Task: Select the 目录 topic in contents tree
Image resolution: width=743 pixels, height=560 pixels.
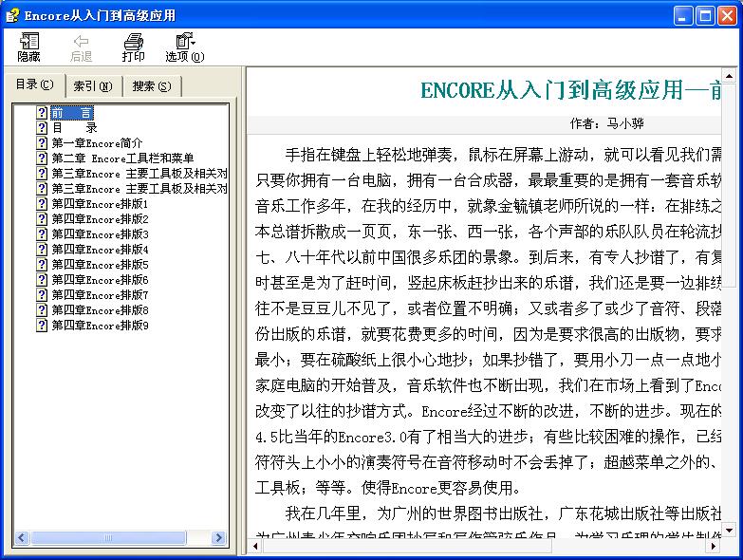Action: 74,128
